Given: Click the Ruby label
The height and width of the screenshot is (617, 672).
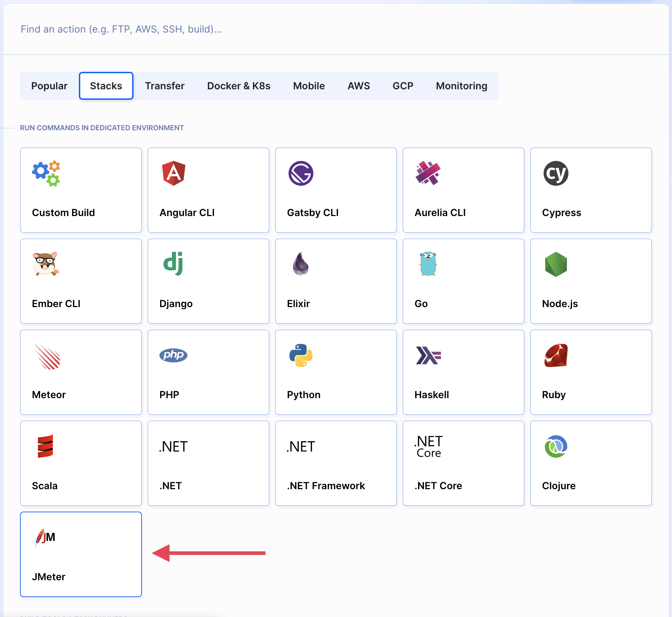Looking at the screenshot, I should coord(554,395).
